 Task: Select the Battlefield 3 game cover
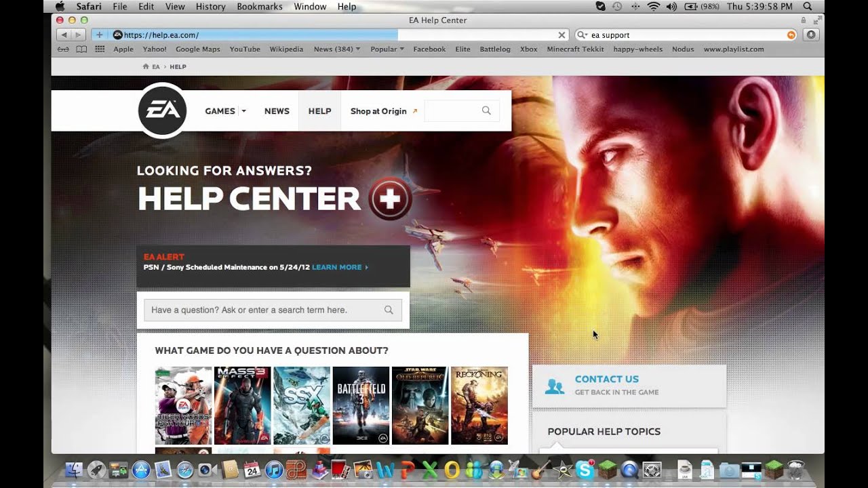(x=361, y=405)
